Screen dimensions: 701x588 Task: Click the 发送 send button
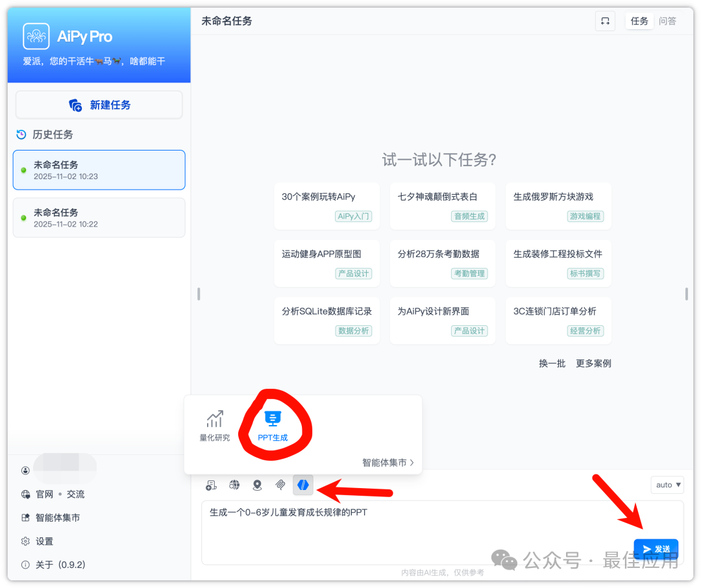pyautogui.click(x=658, y=548)
